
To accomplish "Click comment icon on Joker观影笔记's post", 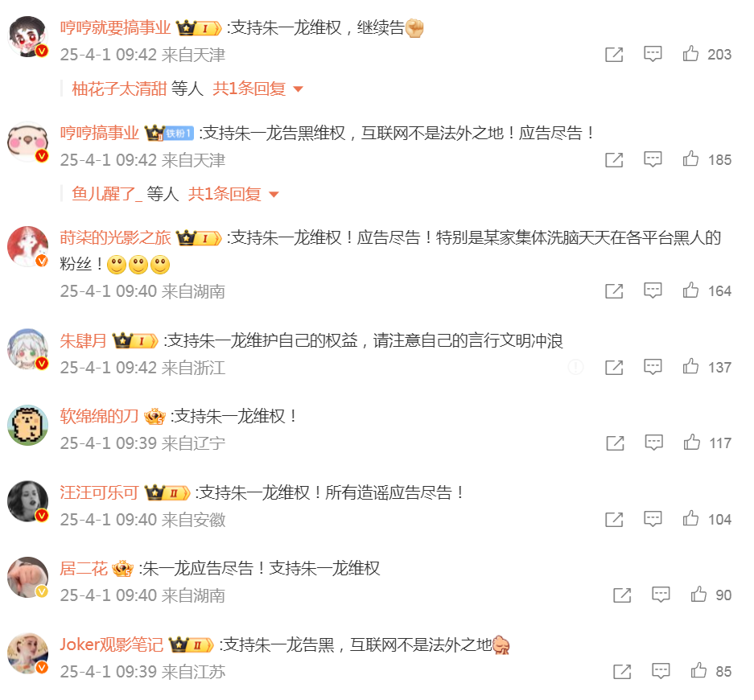I will pos(661,671).
